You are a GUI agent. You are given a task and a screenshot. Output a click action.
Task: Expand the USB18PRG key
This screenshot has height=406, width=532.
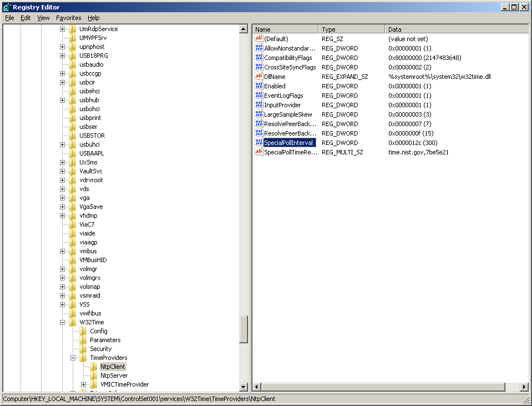(x=63, y=56)
